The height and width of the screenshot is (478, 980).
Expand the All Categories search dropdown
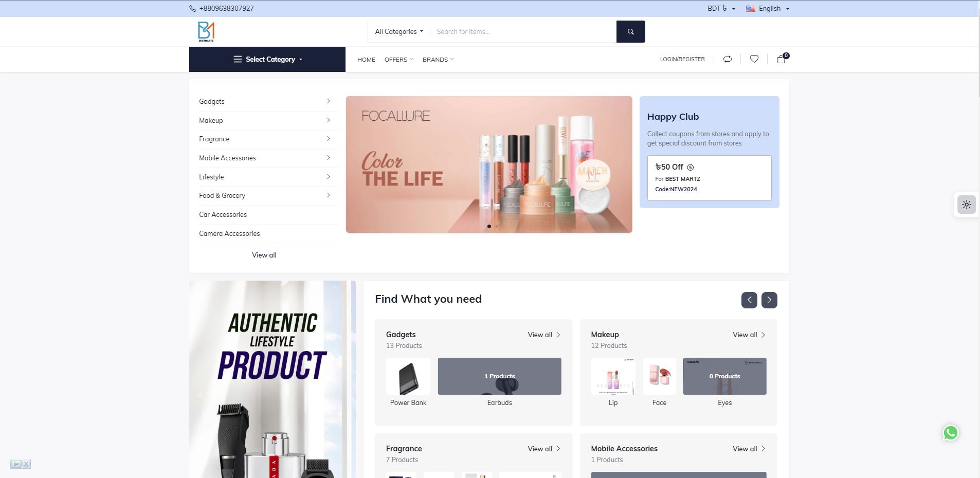(x=399, y=32)
